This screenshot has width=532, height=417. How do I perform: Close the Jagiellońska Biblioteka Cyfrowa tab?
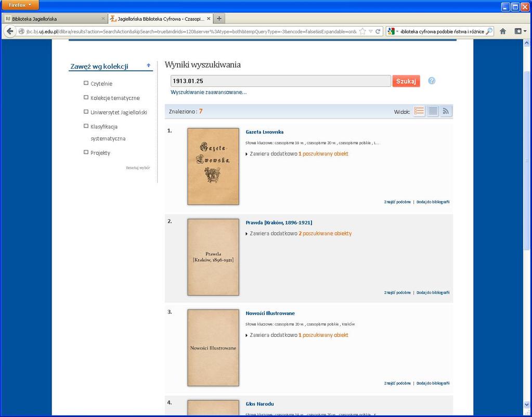(x=209, y=19)
